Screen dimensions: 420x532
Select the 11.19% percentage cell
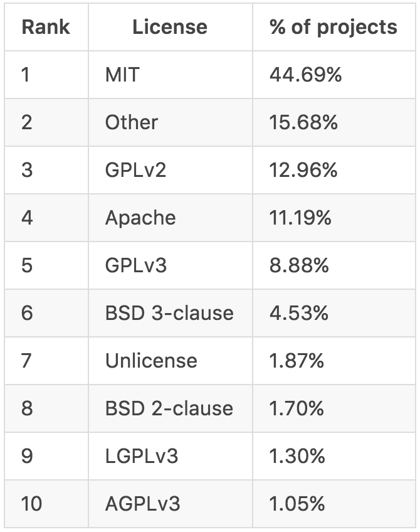point(301,218)
